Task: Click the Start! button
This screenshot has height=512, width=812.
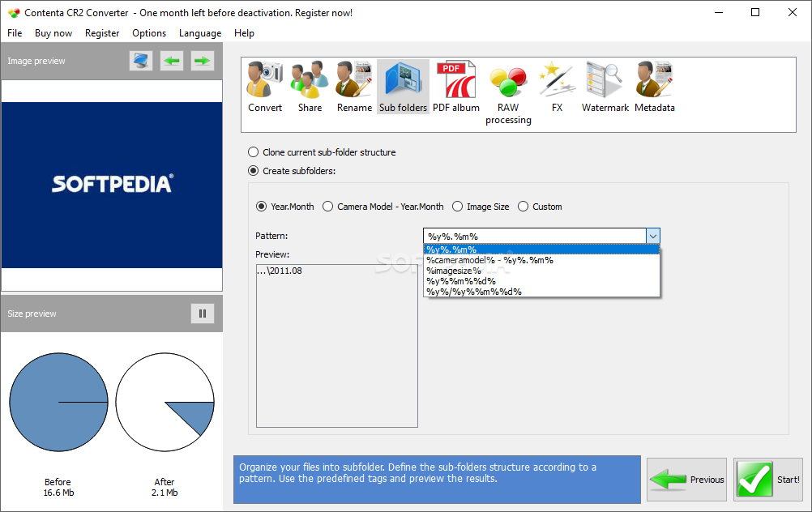Action: (768, 480)
